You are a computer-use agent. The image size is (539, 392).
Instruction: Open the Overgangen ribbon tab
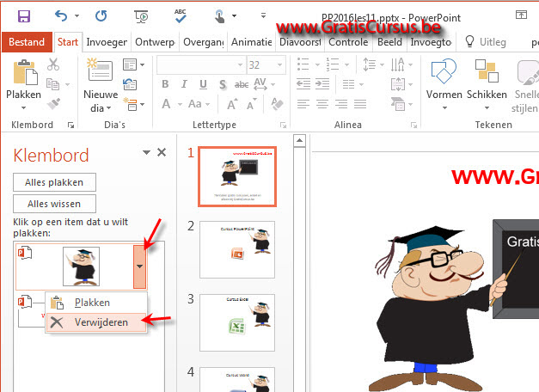click(x=203, y=42)
